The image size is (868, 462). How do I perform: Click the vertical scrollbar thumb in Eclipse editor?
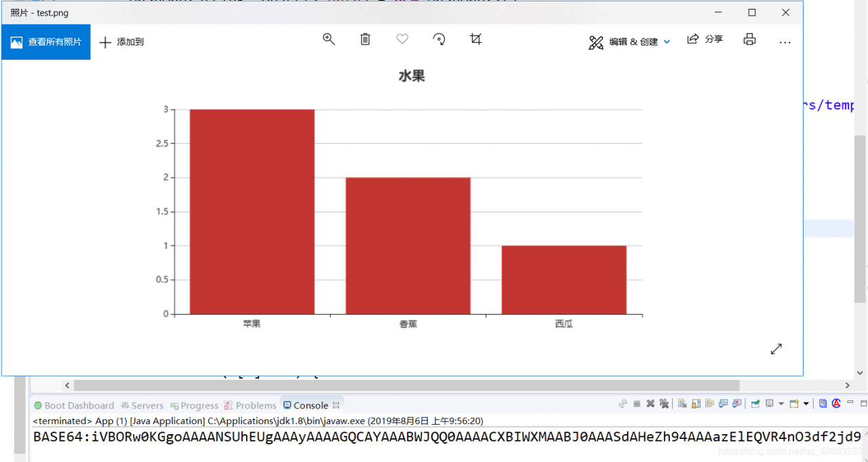(x=861, y=218)
